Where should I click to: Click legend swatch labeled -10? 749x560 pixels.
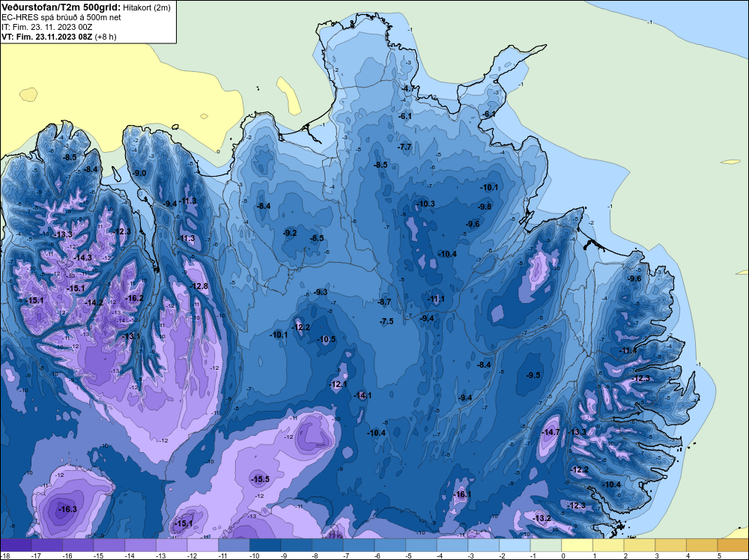(265, 545)
